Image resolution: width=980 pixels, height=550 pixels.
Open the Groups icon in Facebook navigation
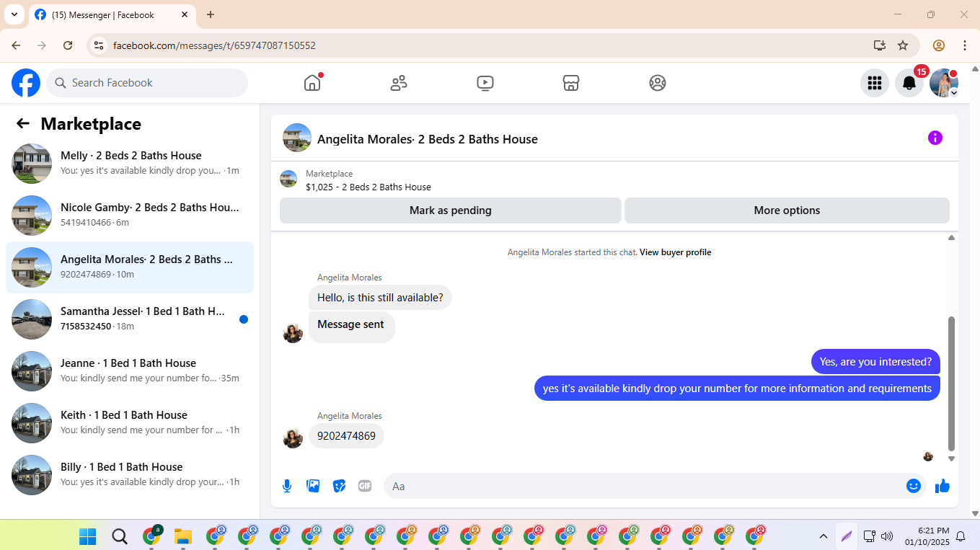pos(658,83)
